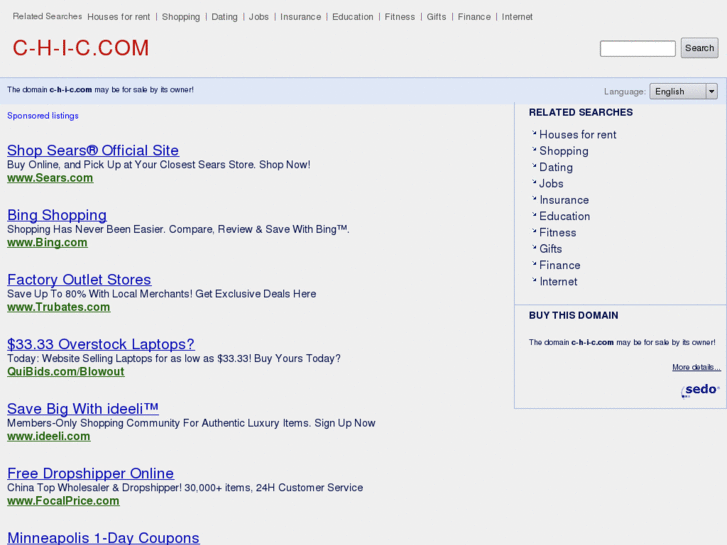This screenshot has height=545, width=727.
Task: Open Education in top related searches bar
Action: coord(353,17)
